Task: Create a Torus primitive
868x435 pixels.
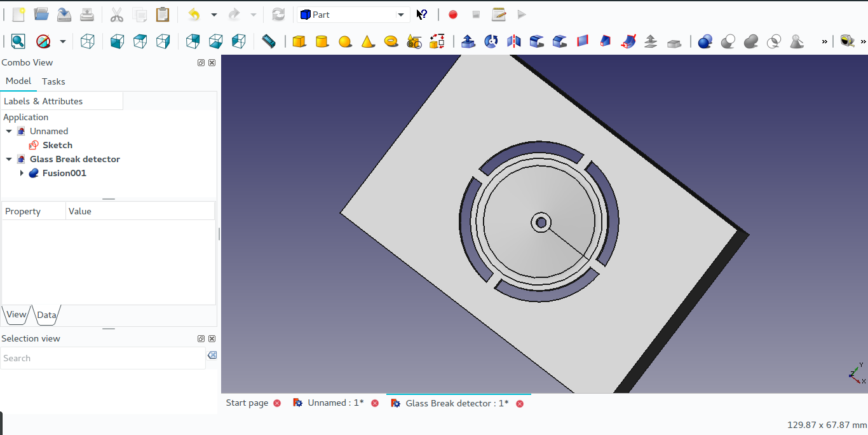Action: click(x=391, y=41)
